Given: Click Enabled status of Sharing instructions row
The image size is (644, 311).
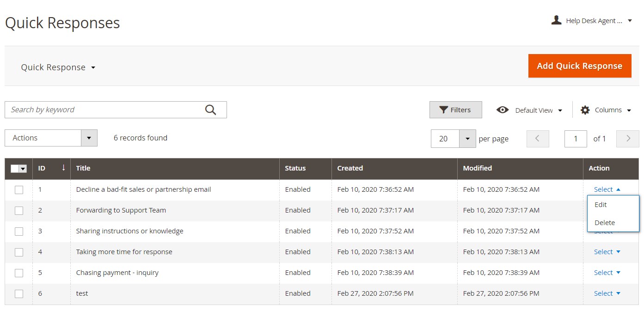Looking at the screenshot, I should point(298,231).
